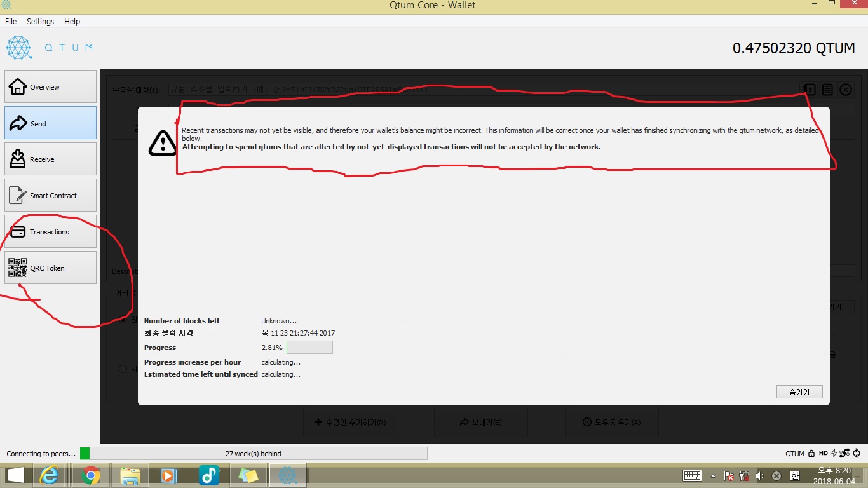Click the 보내기 send button

point(480,423)
